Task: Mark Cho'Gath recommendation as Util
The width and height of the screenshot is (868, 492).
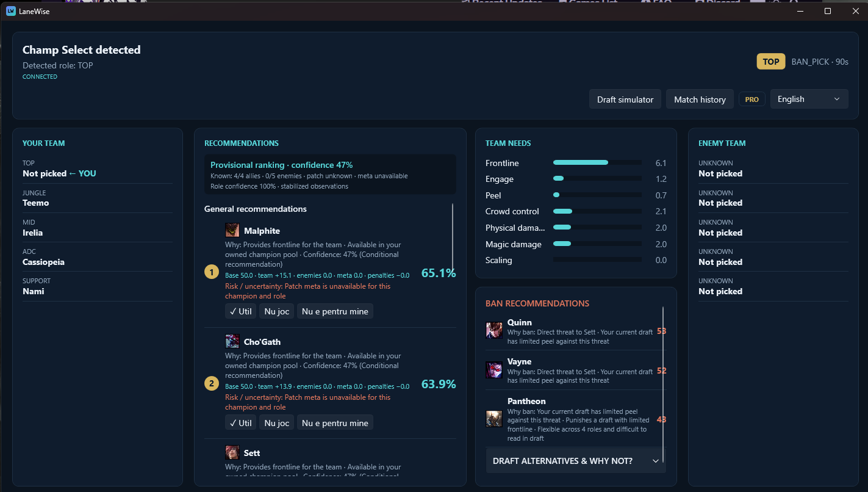Action: coord(240,422)
